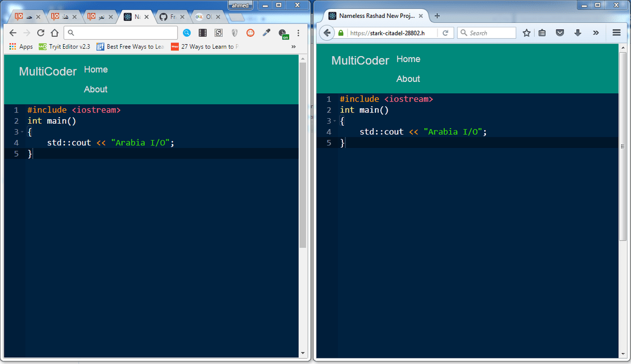Viewport: 631px width, 364px height.
Task: Switch to the third Arabic Chrome tab
Action: point(98,17)
